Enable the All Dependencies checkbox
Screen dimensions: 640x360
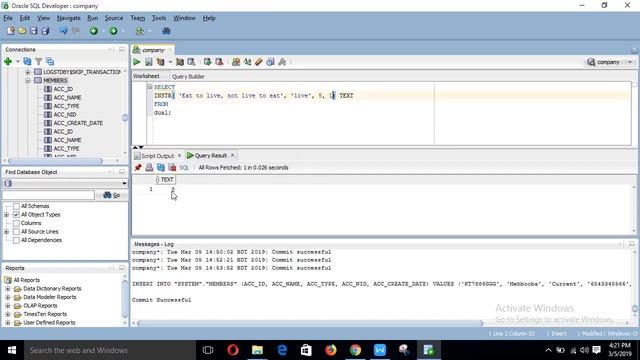tap(16, 240)
